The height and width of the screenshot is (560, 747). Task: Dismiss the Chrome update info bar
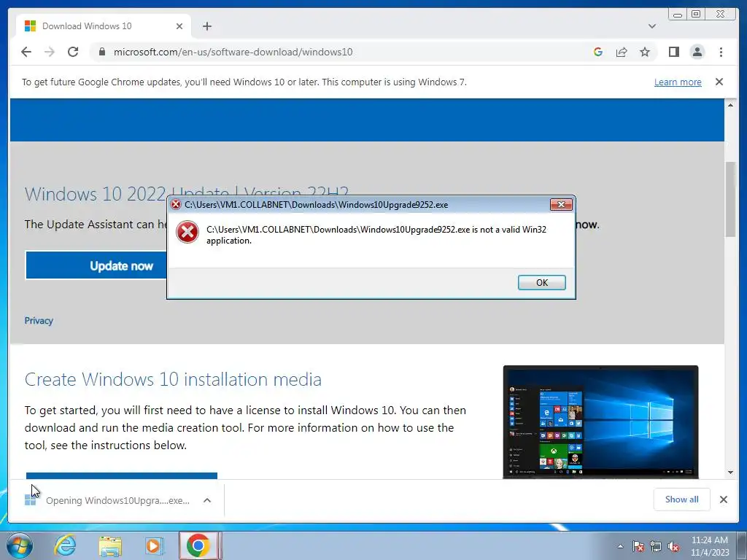coord(719,82)
